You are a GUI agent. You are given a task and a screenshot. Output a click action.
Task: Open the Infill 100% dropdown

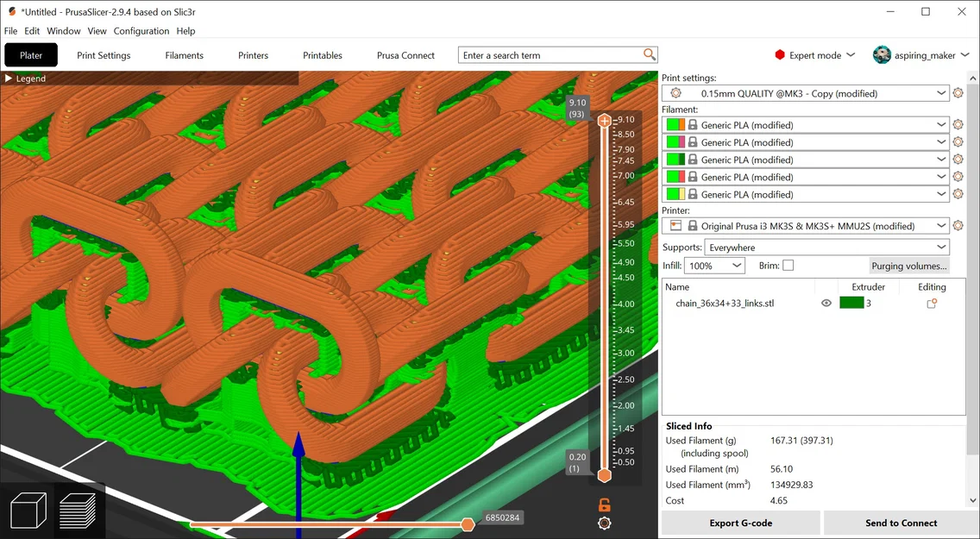point(713,266)
